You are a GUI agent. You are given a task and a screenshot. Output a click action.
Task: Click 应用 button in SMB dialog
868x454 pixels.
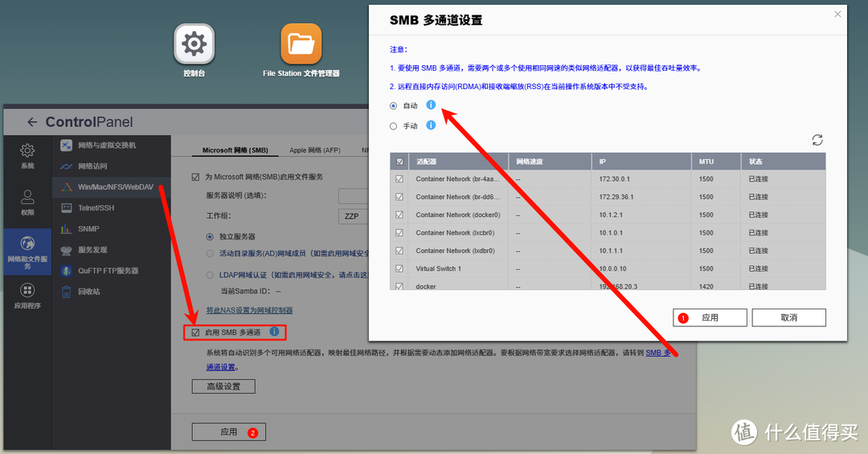(710, 317)
